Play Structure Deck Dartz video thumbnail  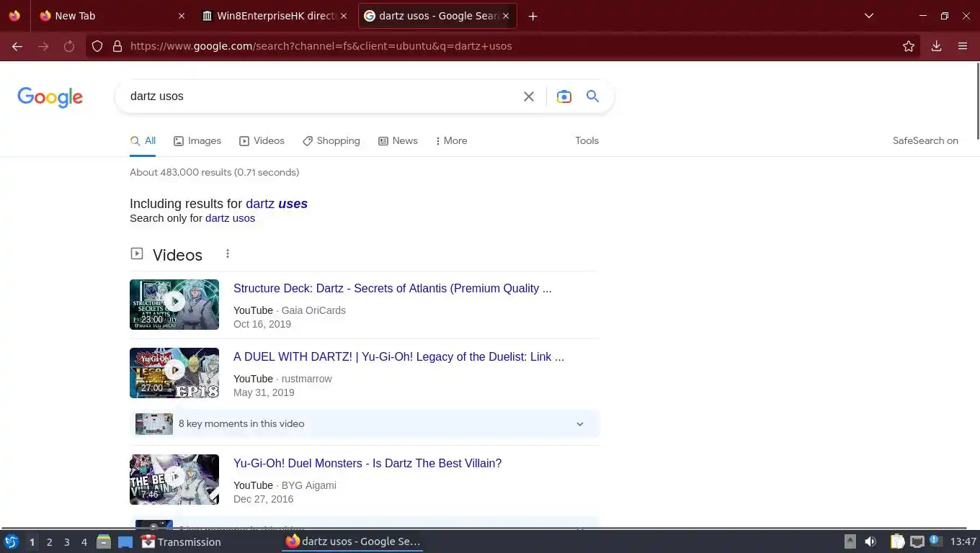174,305
